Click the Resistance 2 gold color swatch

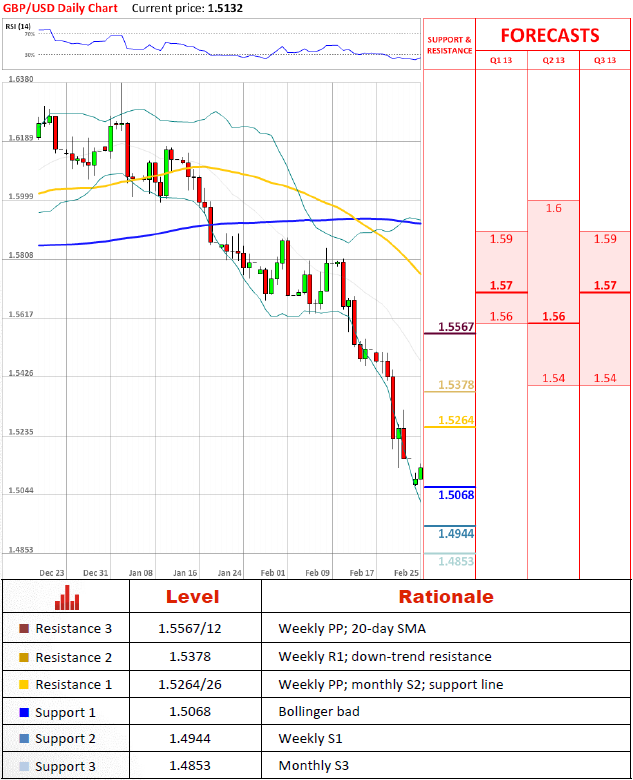tap(24, 657)
